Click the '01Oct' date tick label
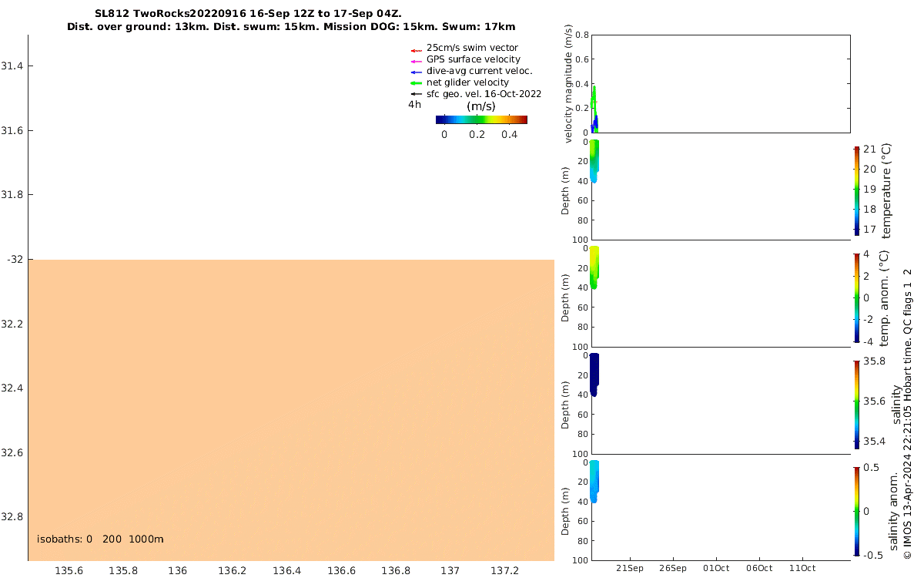The height and width of the screenshot is (578, 924). (x=716, y=568)
